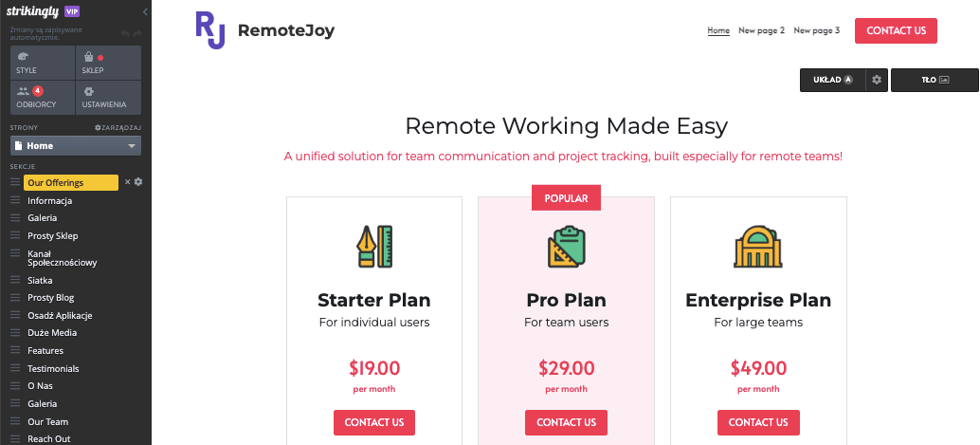Click the gear next to UKŁAD
980x445 pixels.
pos(877,80)
